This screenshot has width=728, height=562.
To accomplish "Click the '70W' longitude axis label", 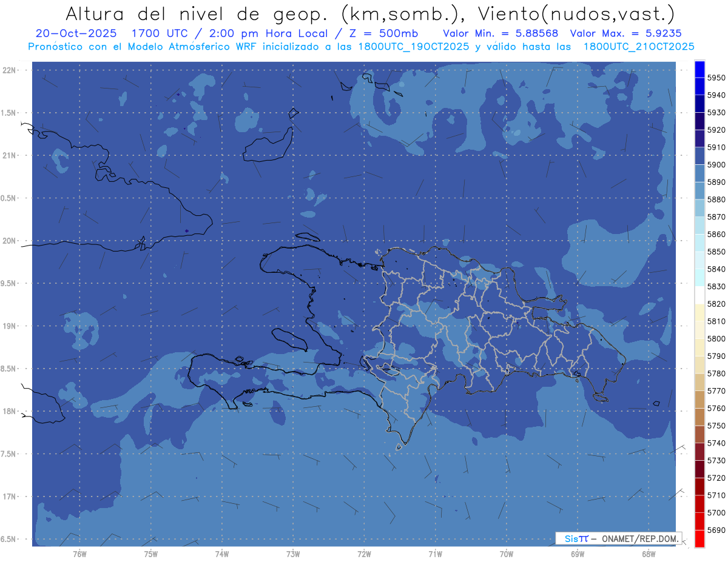I will click(506, 554).
